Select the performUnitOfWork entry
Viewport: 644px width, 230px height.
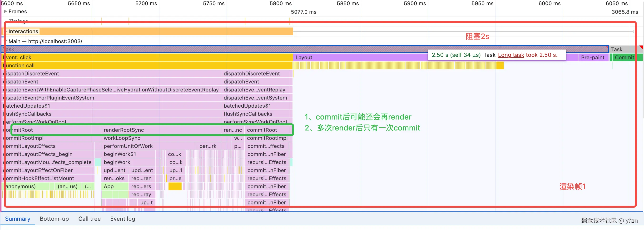(148, 146)
